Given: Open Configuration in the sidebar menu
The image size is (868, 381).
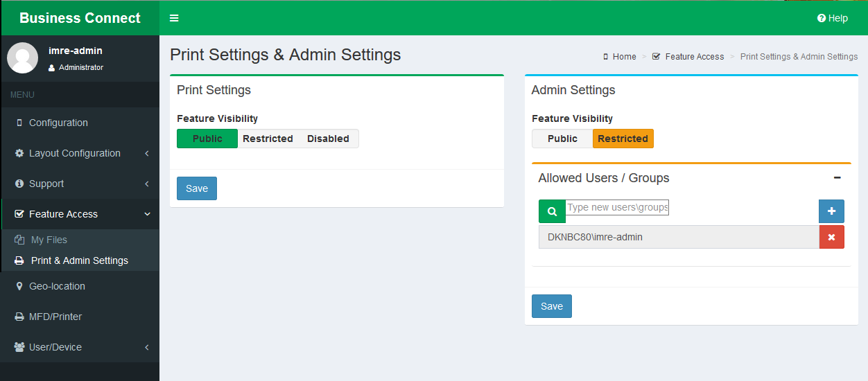Looking at the screenshot, I should pos(58,123).
